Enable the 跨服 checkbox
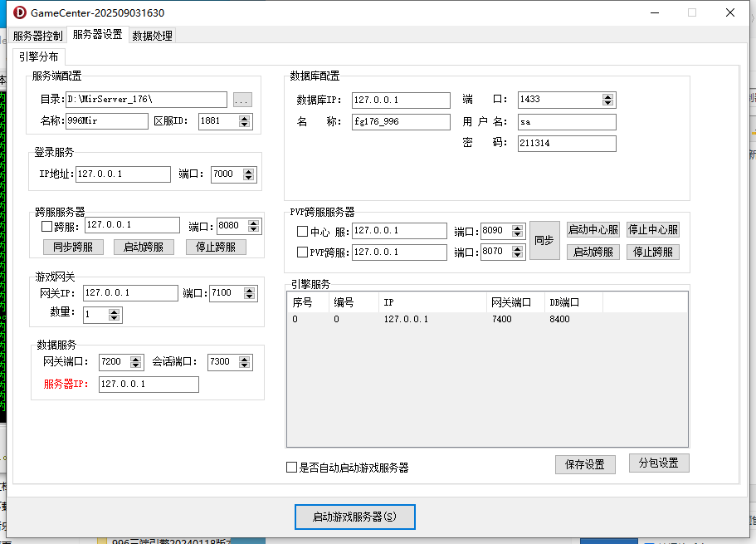 pyautogui.click(x=46, y=227)
